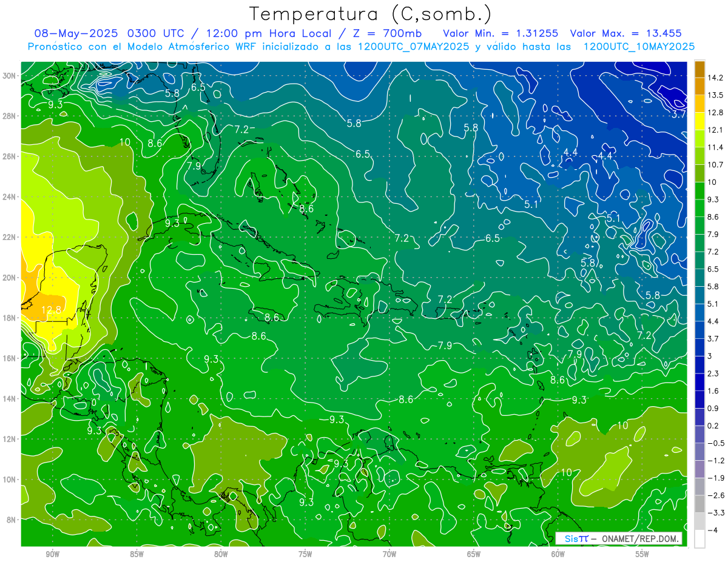
Task: Click the '12N' latitude axis label
Action: tap(10, 439)
